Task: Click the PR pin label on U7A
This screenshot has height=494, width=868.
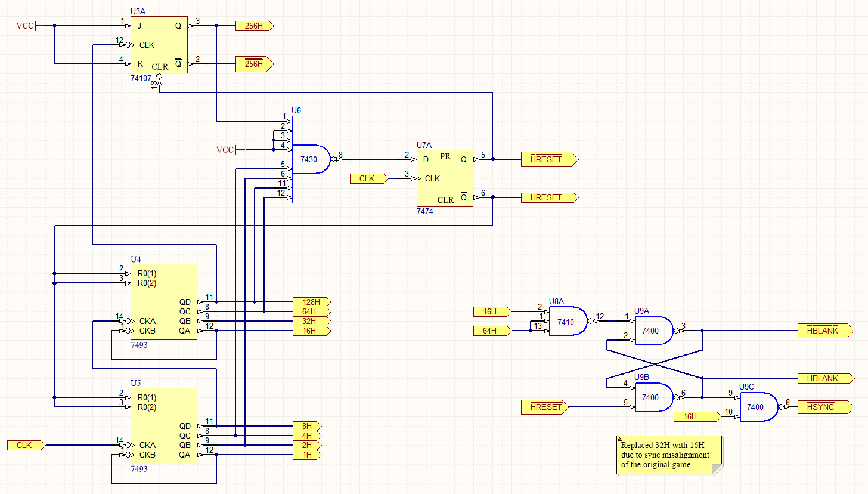Action: point(445,156)
